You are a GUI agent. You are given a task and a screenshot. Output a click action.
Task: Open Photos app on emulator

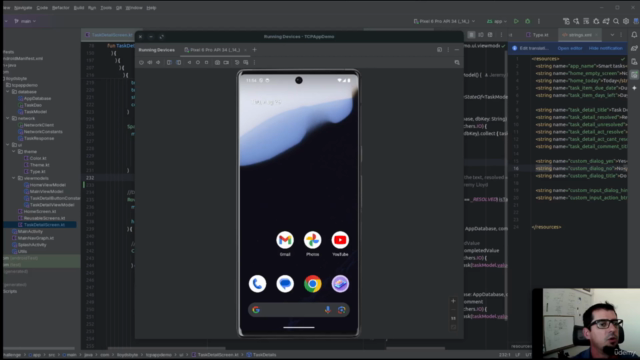312,240
